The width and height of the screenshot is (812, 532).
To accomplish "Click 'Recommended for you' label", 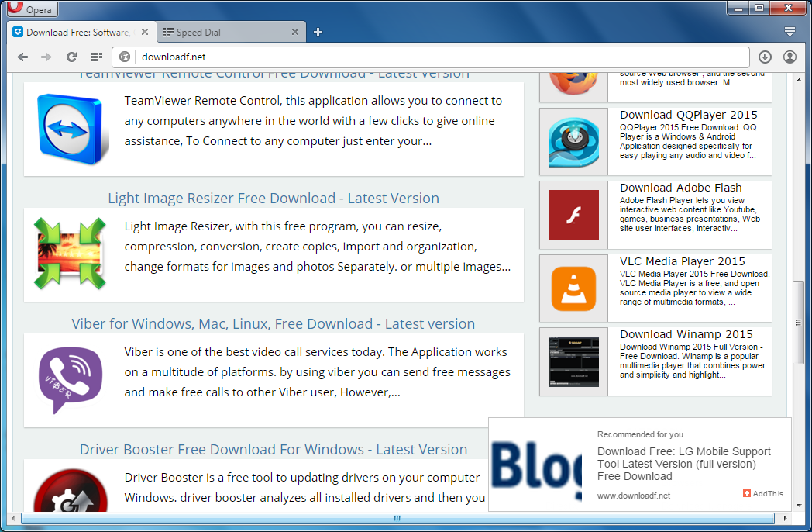I will [x=640, y=434].
